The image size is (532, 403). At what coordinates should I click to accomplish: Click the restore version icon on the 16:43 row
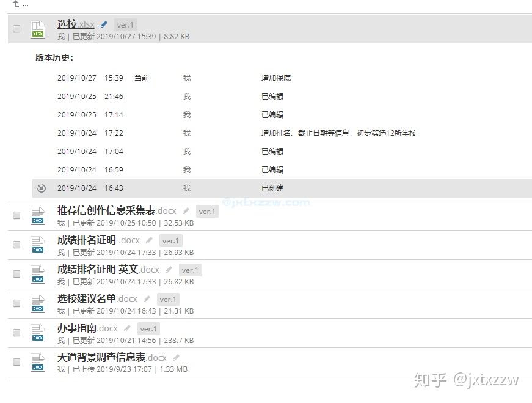(x=42, y=188)
